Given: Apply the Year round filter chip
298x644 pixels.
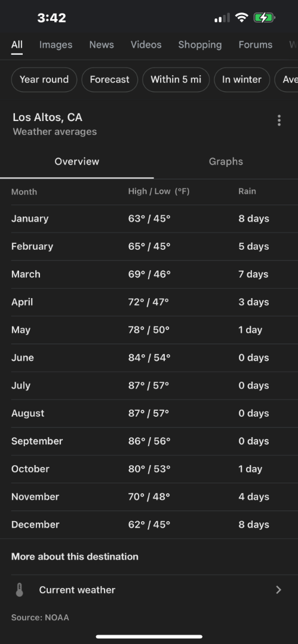Looking at the screenshot, I should pos(44,80).
